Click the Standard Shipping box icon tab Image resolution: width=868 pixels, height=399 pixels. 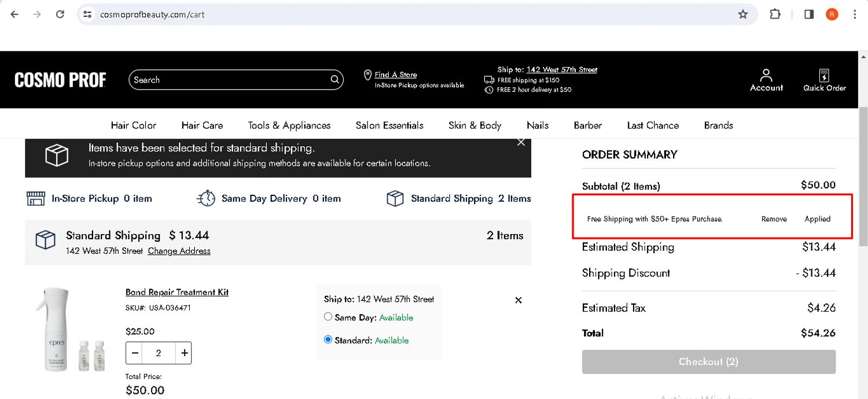395,198
